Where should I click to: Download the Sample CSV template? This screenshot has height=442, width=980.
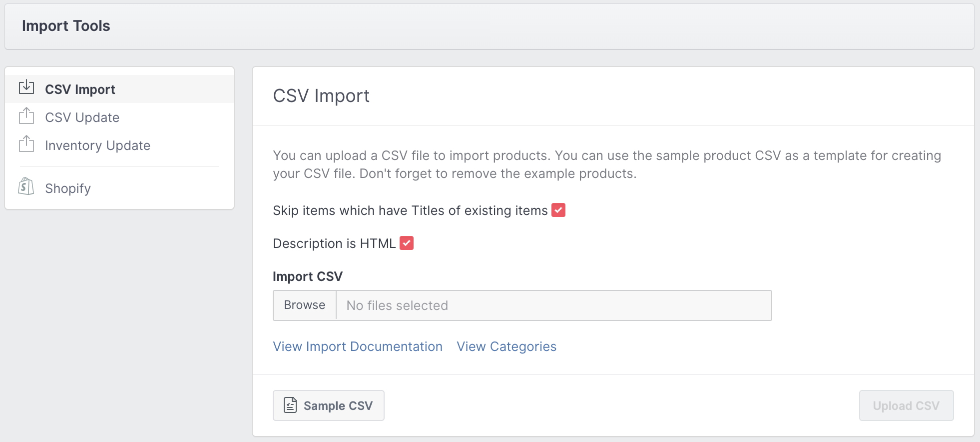[x=329, y=405]
